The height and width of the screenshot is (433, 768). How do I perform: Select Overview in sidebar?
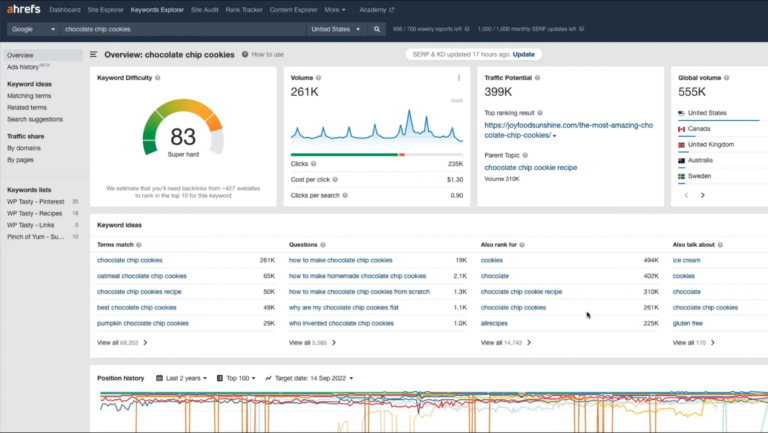tap(43, 55)
